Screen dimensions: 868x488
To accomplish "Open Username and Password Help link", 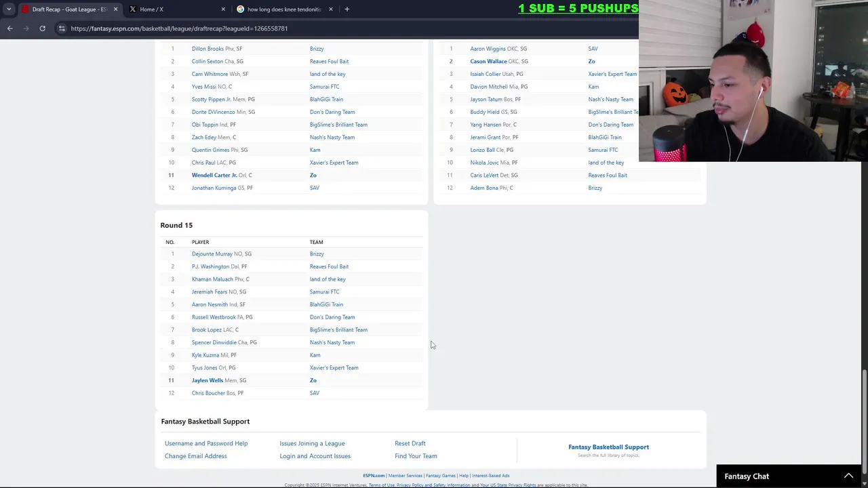I will click(206, 443).
